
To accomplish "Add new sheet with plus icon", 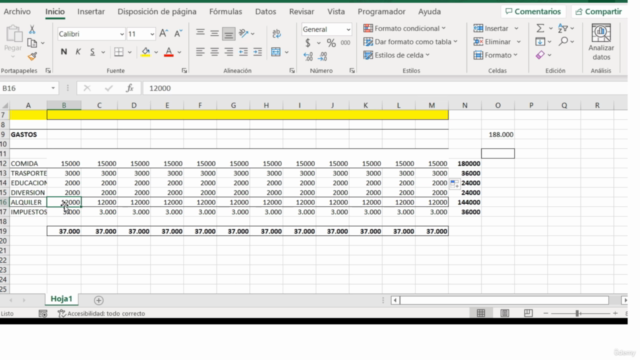I will [x=98, y=300].
